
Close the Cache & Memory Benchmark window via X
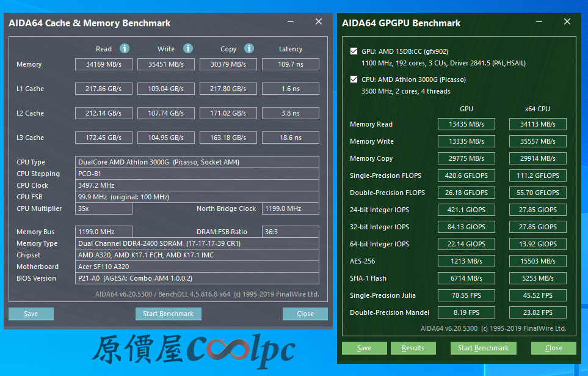[x=319, y=22]
